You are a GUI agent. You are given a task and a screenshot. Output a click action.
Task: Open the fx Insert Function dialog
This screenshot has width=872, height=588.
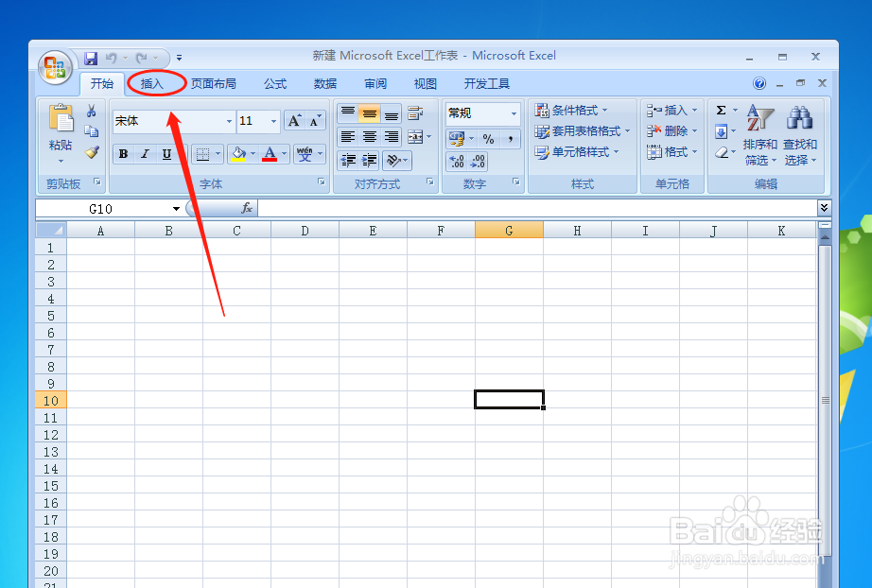click(x=246, y=208)
